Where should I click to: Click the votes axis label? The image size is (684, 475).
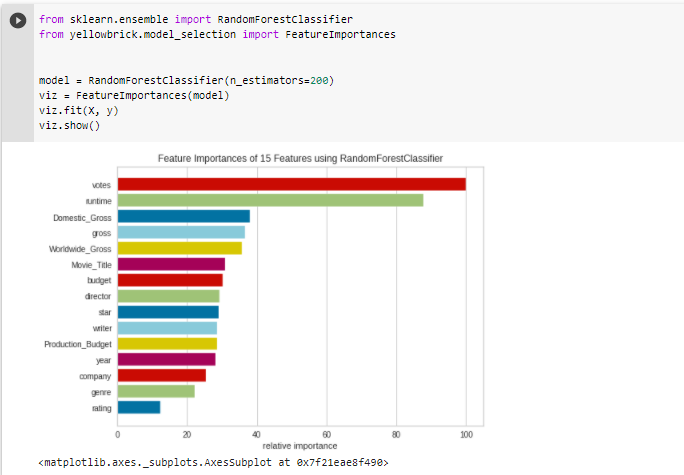pyautogui.click(x=101, y=185)
